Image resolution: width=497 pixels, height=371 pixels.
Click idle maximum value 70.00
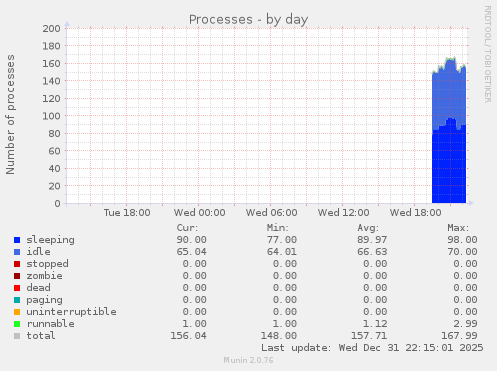coord(462,252)
